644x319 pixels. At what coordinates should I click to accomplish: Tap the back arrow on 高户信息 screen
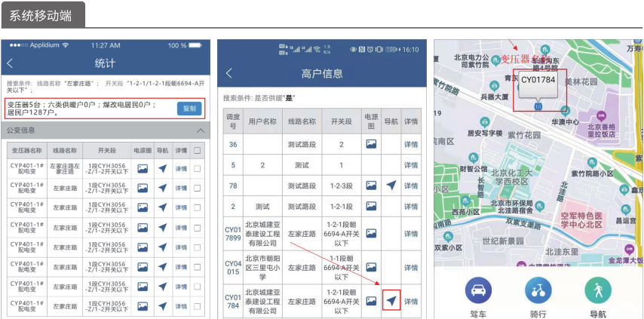point(228,73)
